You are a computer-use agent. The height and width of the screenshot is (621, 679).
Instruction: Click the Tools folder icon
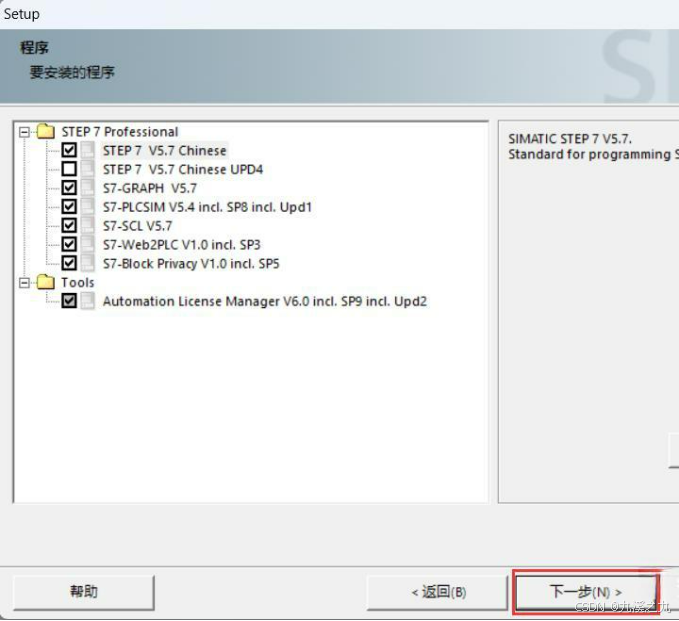(45, 282)
